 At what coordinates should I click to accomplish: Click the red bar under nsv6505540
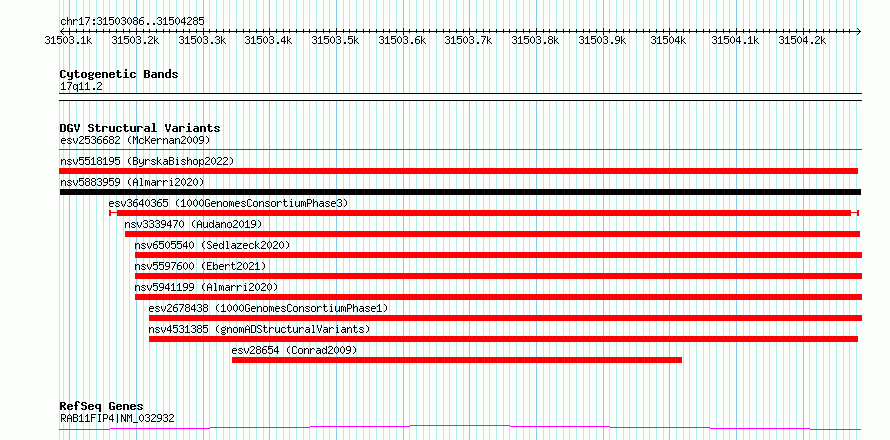[x=498, y=255]
